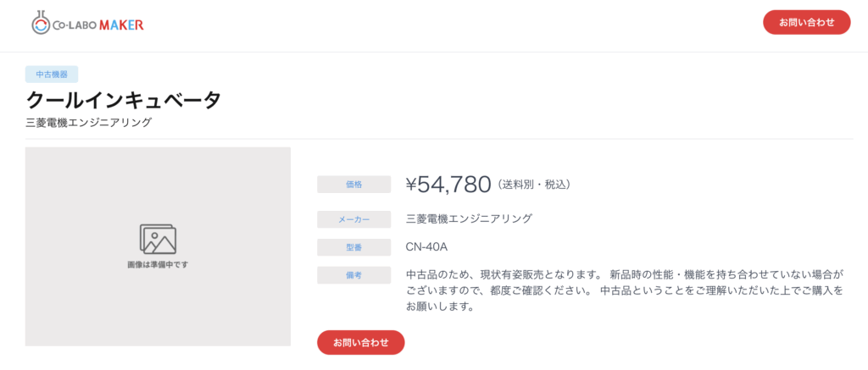This screenshot has width=868, height=370.
Task: Click the 型番 label badge
Action: click(353, 247)
